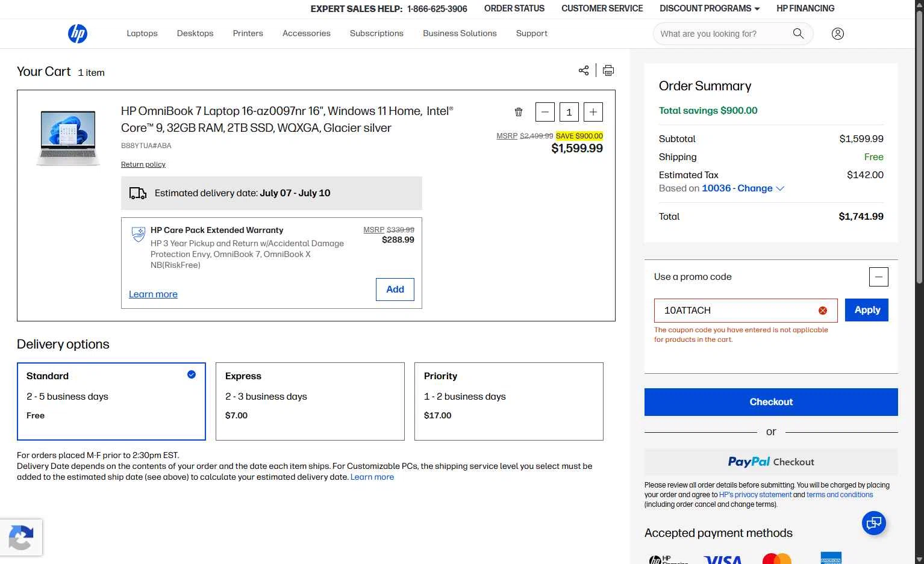Select Express delivery option
The height and width of the screenshot is (564, 924).
point(310,401)
